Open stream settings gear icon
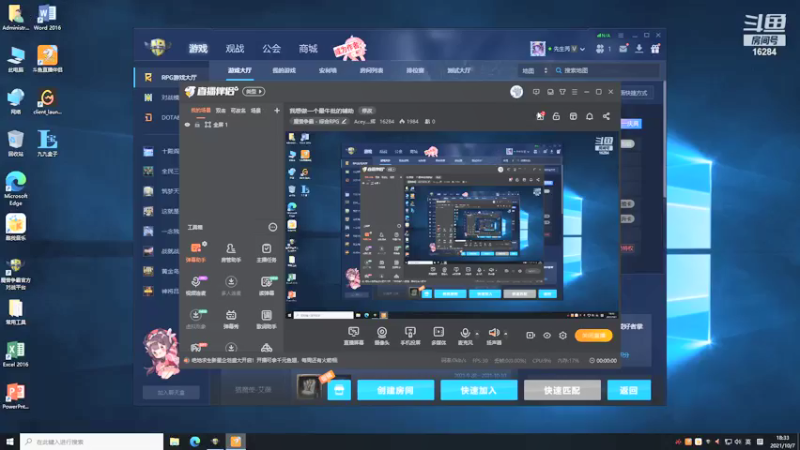 (563, 335)
